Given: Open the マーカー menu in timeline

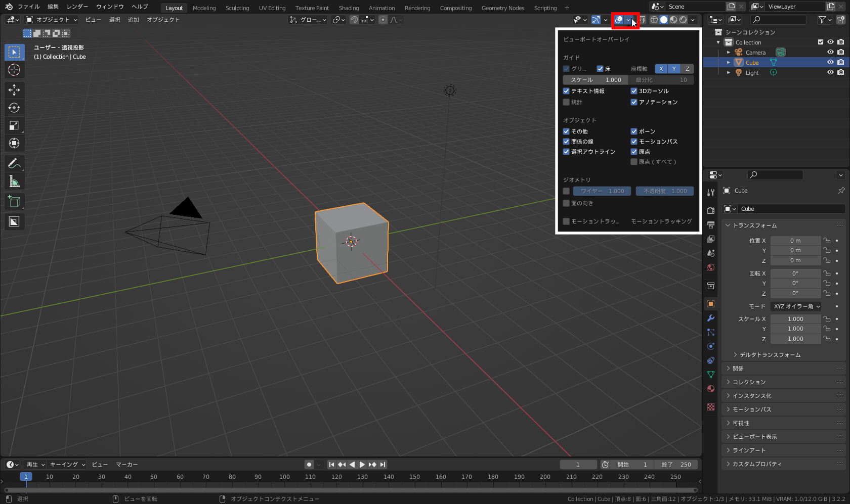Looking at the screenshot, I should 127,465.
